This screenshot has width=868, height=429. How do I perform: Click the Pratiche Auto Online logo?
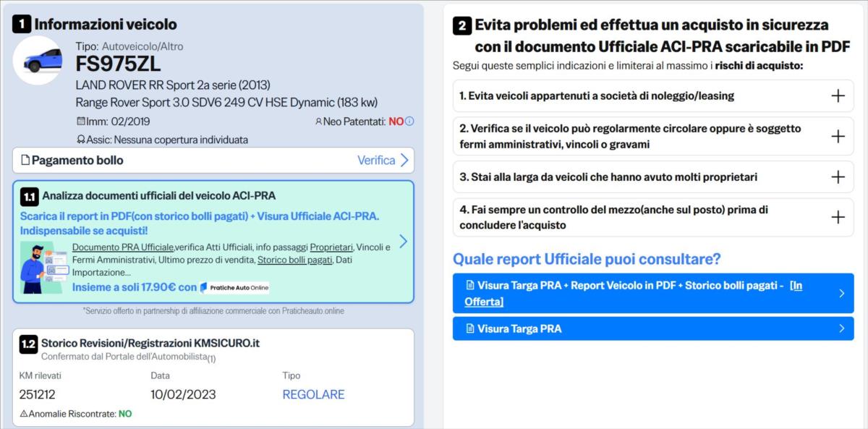(x=234, y=287)
